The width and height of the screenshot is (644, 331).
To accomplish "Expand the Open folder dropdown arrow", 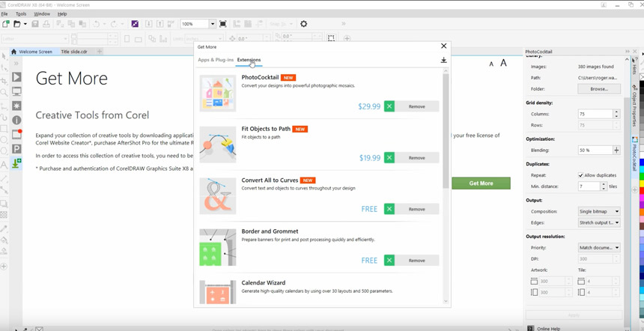I will [25, 24].
